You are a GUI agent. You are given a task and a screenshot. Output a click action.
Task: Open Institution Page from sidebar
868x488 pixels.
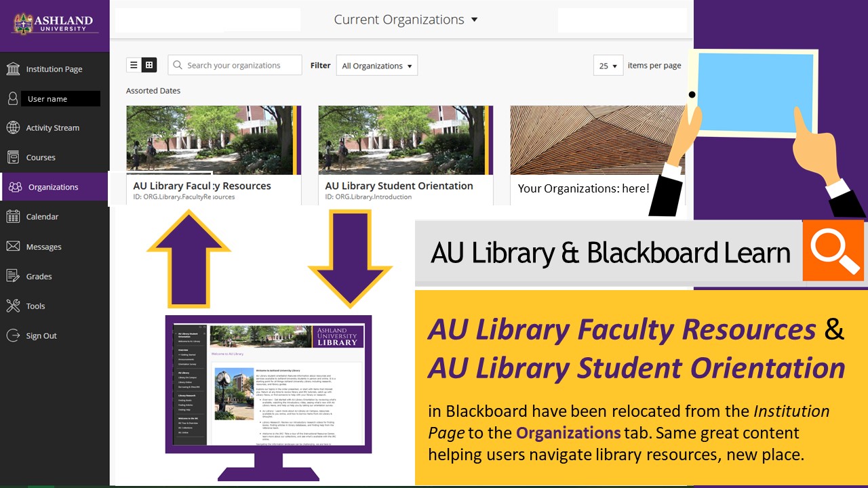pos(54,68)
